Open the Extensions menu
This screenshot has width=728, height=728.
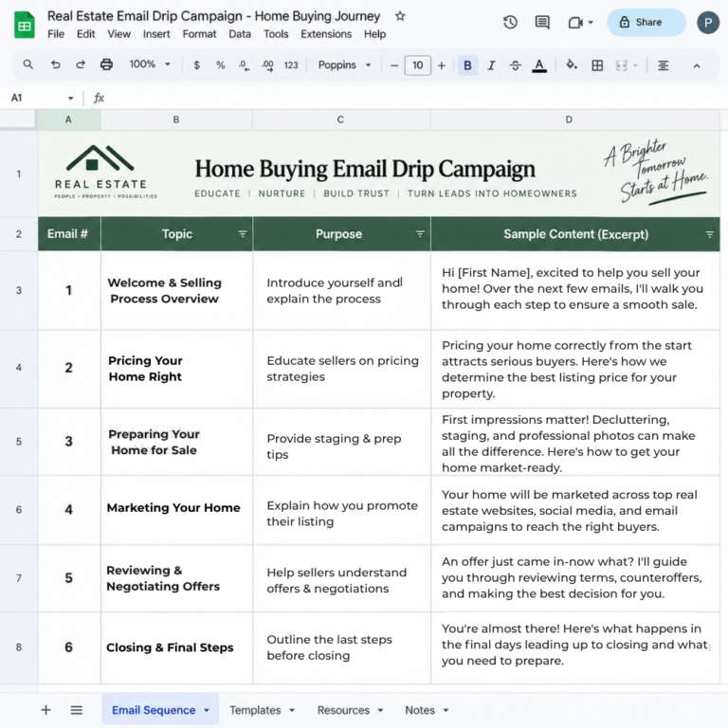click(x=326, y=34)
